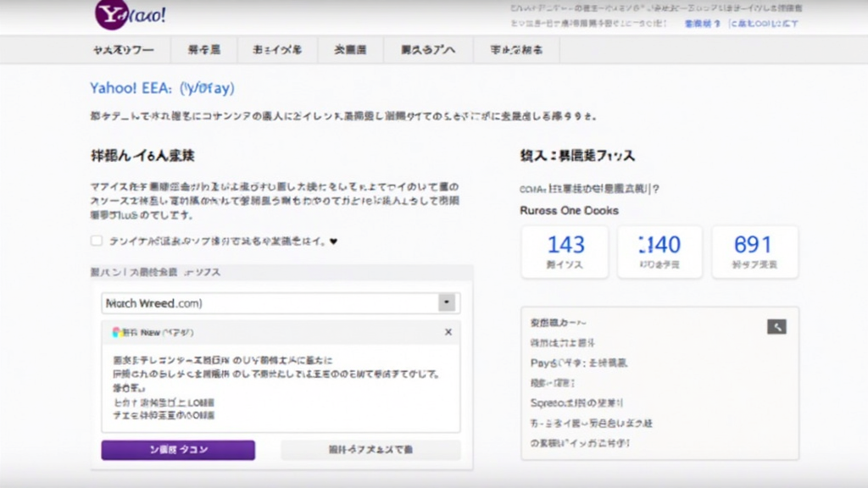The height and width of the screenshot is (488, 868).
Task: Tick the checkbox above the form section
Action: pos(97,241)
